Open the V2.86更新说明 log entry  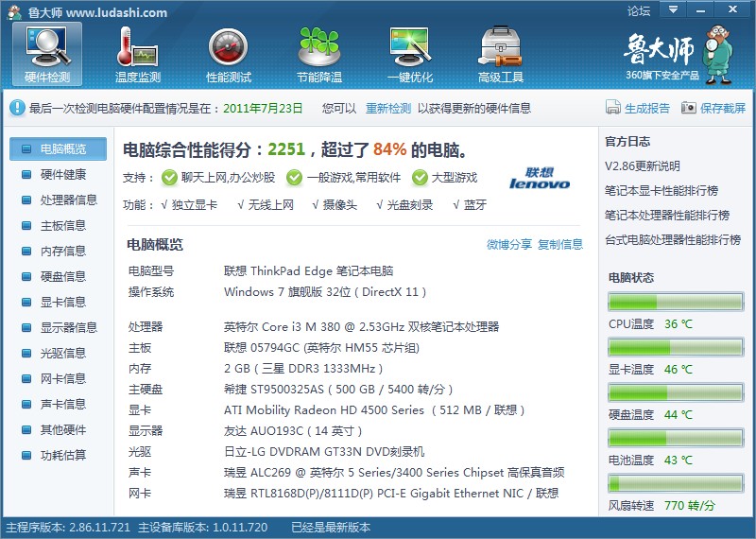(643, 166)
